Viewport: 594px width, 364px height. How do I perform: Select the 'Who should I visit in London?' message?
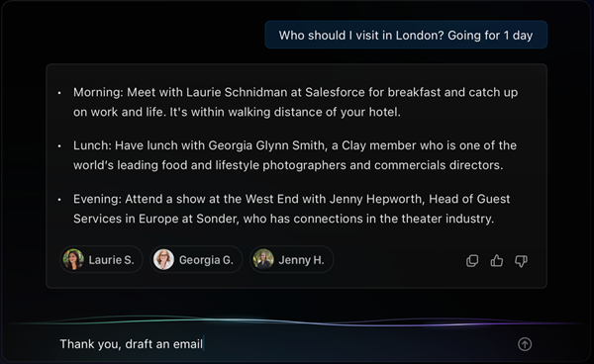pos(406,35)
